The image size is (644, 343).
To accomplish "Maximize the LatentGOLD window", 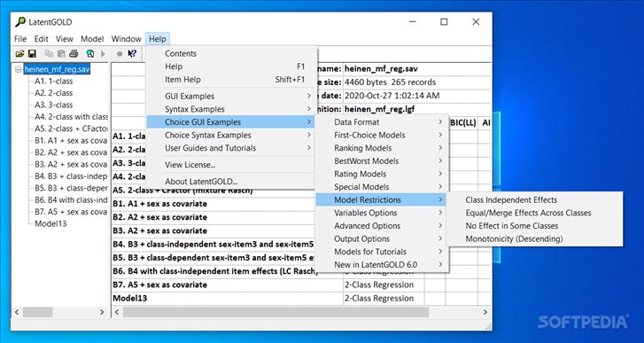I will [x=444, y=22].
